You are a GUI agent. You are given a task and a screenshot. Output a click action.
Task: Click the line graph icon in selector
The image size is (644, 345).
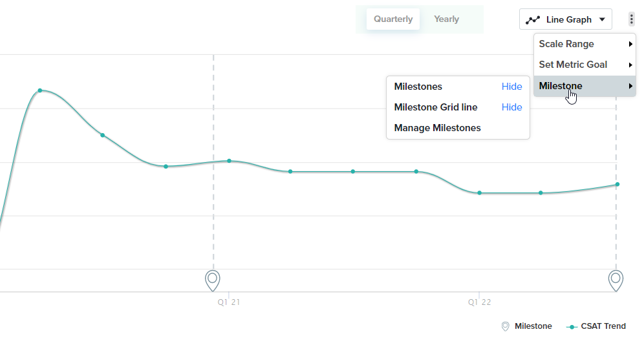point(533,19)
